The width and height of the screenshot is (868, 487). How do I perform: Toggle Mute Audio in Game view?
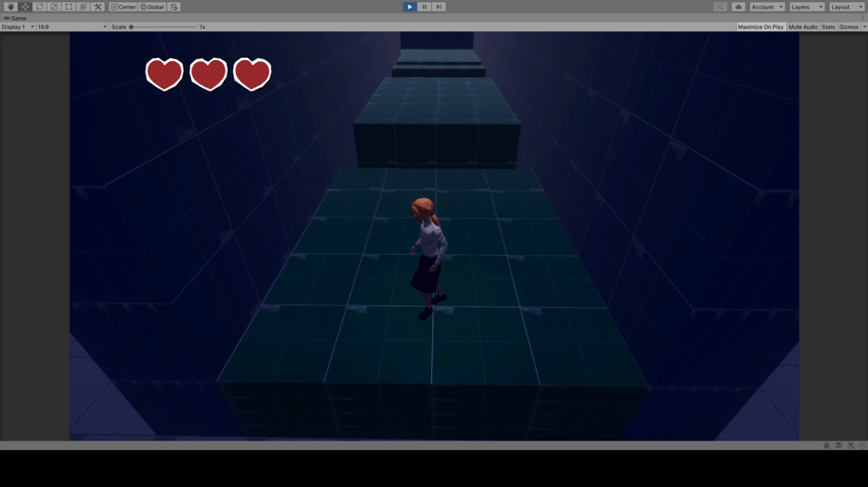(x=802, y=27)
